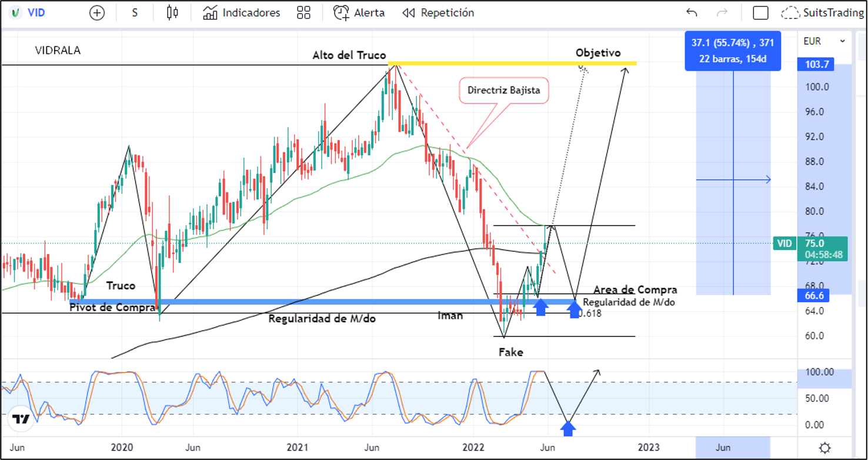Open the S timeframe interval selector

click(135, 12)
